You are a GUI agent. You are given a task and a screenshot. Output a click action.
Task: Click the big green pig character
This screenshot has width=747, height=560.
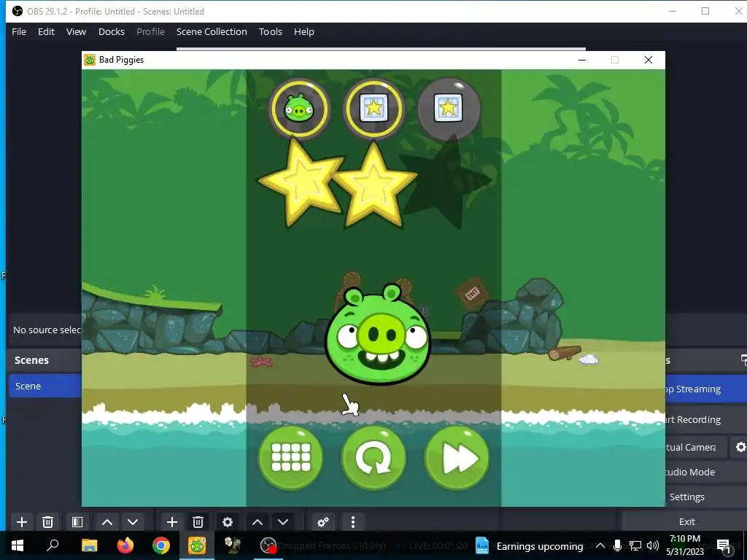(x=378, y=334)
